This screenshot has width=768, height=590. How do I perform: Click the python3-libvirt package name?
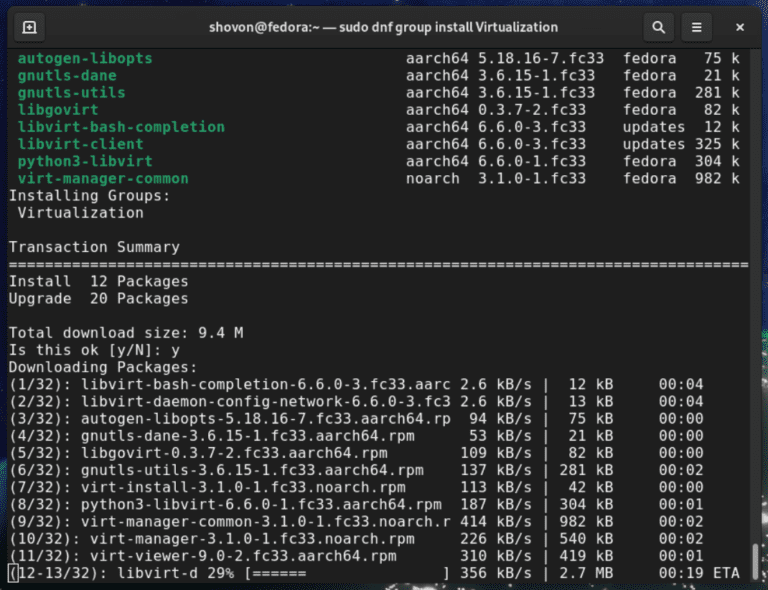[85, 161]
